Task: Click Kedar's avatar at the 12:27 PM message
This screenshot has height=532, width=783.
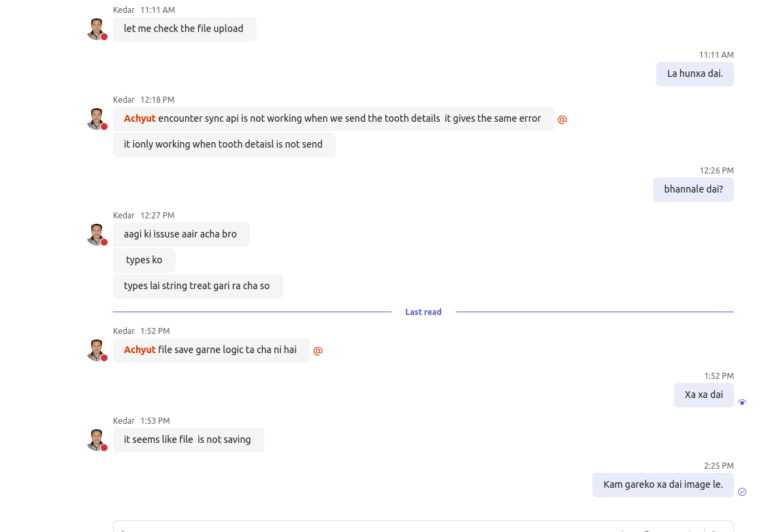Action: 97,235
